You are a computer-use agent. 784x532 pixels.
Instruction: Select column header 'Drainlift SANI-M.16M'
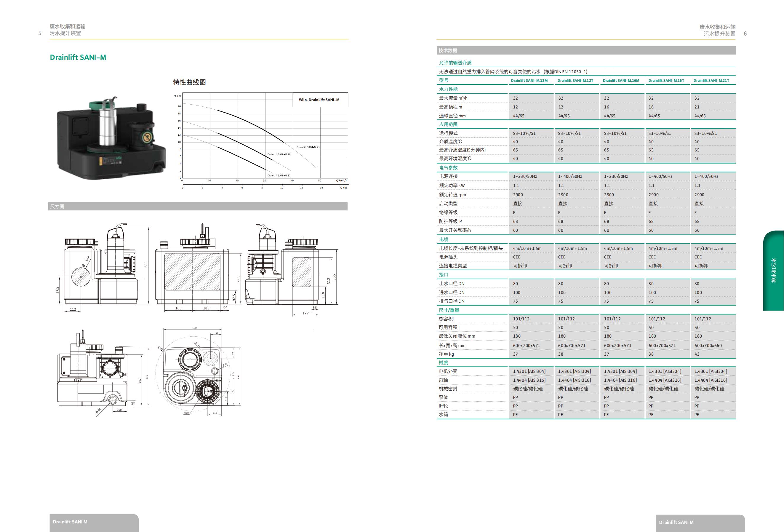coord(621,81)
